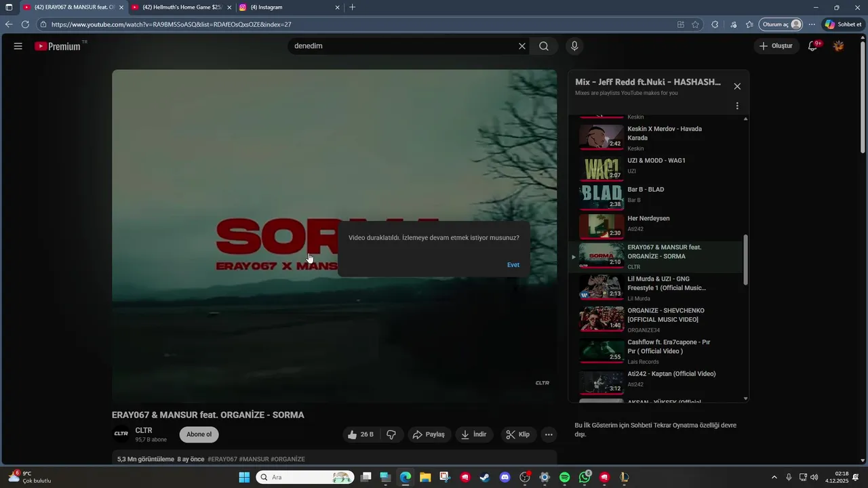Refresh the page in the browser
Viewport: 868px width, 488px height.
point(25,24)
